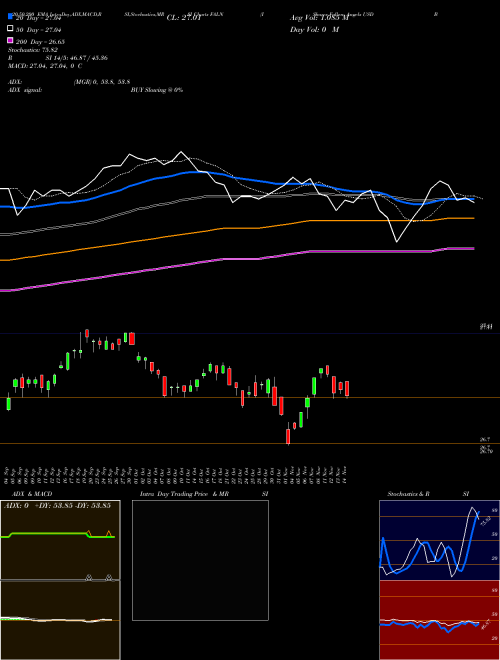Click the first green candlestick at left edge
The image size is (500, 660).
click(8, 403)
